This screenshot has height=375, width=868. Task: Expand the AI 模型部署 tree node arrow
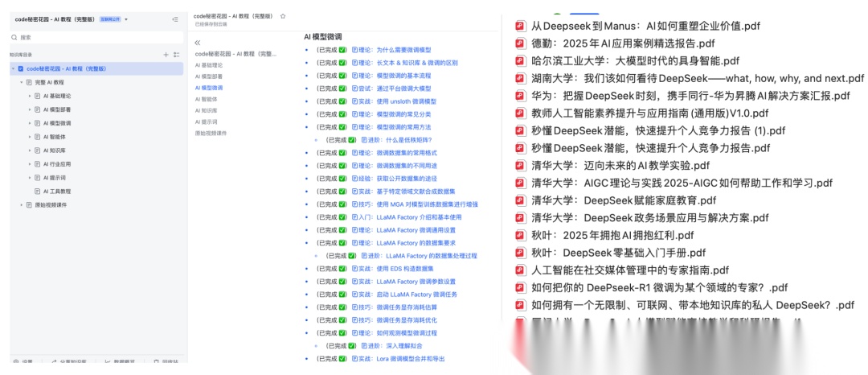pyautogui.click(x=31, y=109)
